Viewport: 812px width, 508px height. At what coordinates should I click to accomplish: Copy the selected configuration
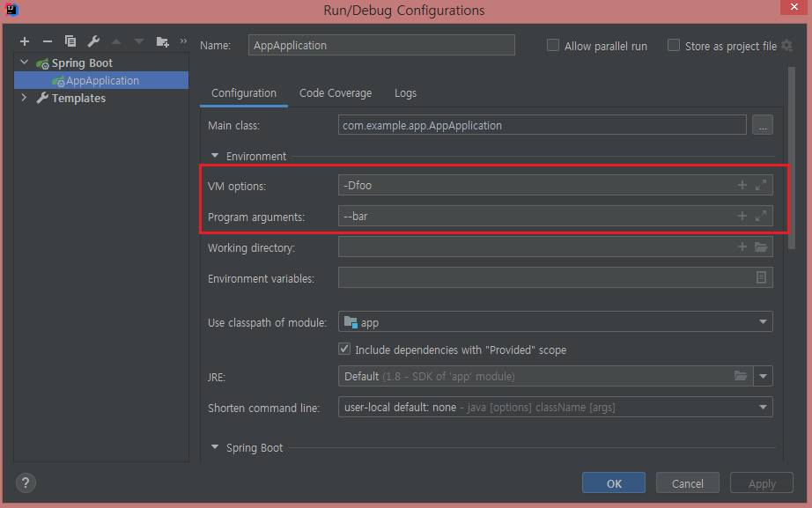tap(70, 41)
